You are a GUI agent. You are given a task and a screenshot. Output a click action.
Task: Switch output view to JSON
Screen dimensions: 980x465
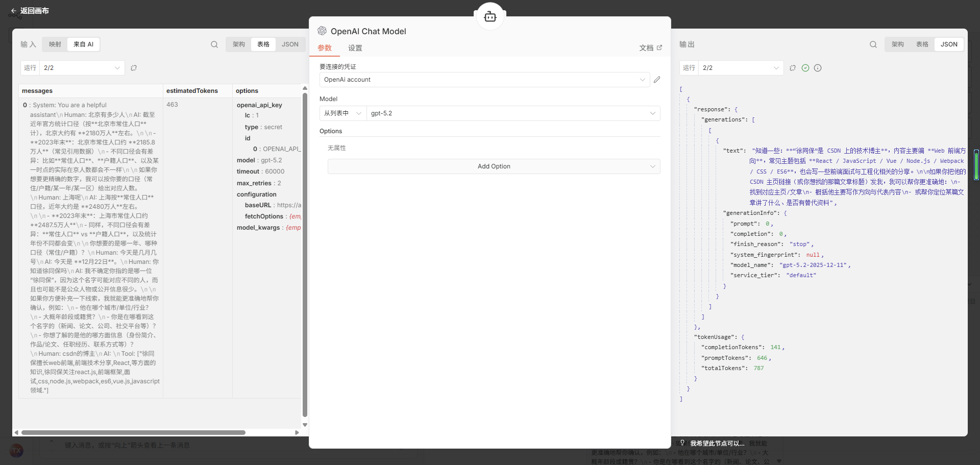pyautogui.click(x=949, y=44)
